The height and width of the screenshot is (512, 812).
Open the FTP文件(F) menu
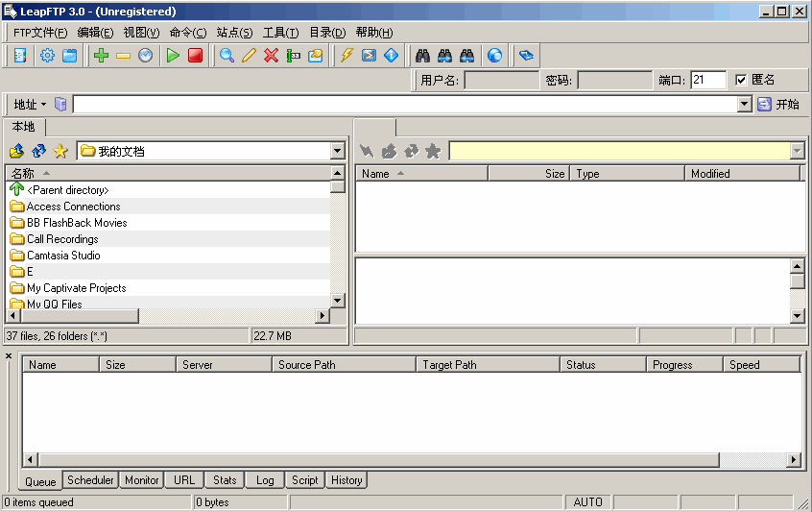(x=40, y=33)
